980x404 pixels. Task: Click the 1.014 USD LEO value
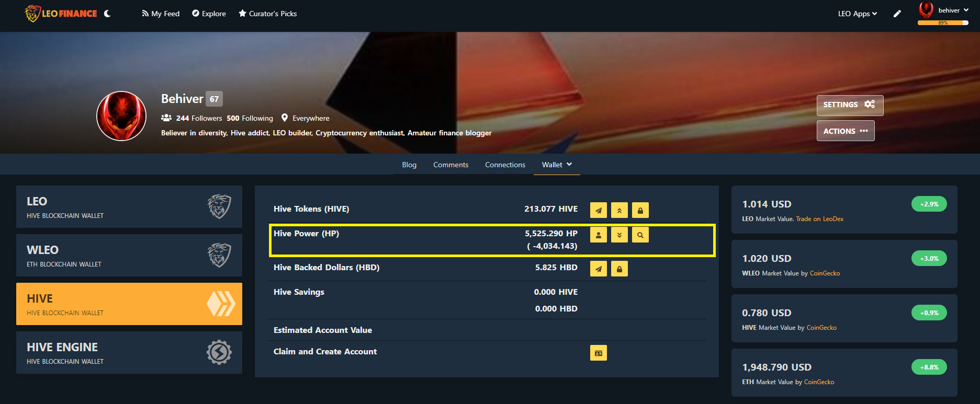click(767, 204)
